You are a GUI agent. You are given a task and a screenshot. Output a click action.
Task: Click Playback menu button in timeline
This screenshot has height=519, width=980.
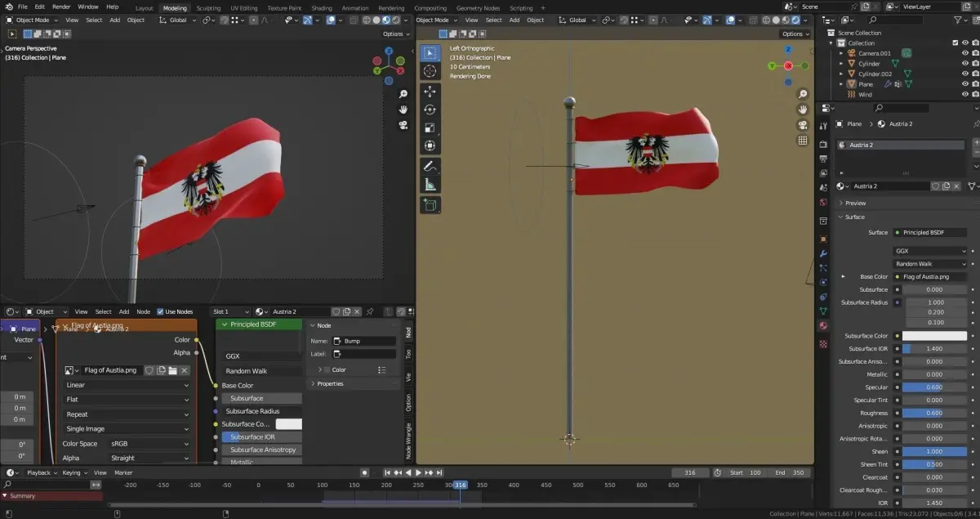tap(41, 472)
